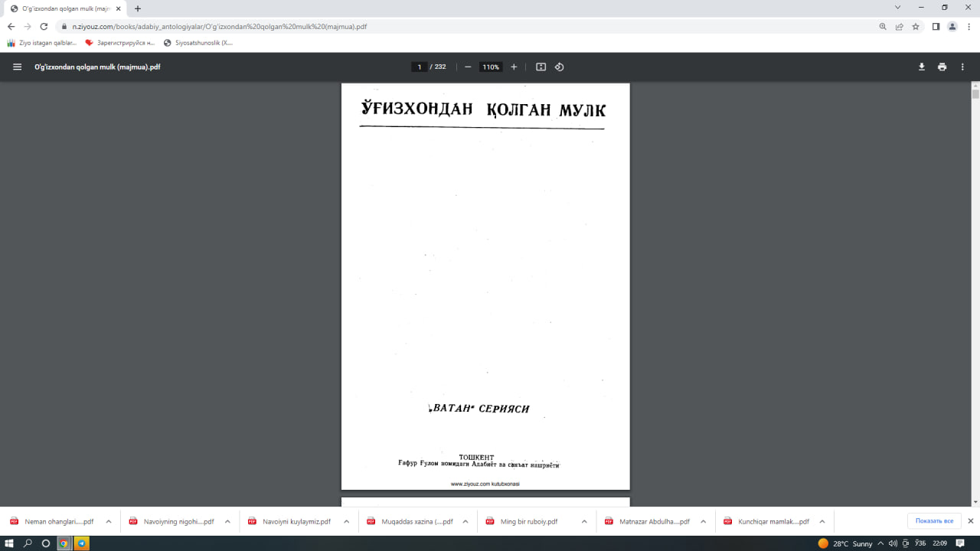Open Telegram from the Windows taskbar
The image size is (980, 551).
pos(82,543)
